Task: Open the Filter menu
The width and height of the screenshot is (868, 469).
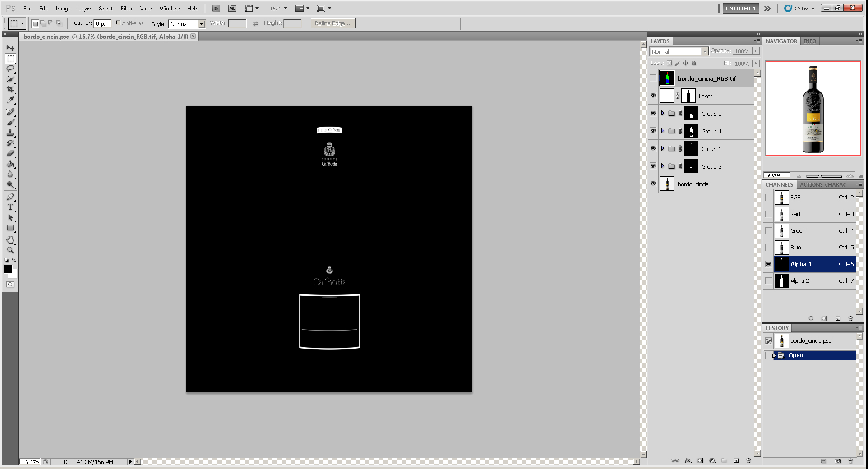Action: click(x=126, y=8)
